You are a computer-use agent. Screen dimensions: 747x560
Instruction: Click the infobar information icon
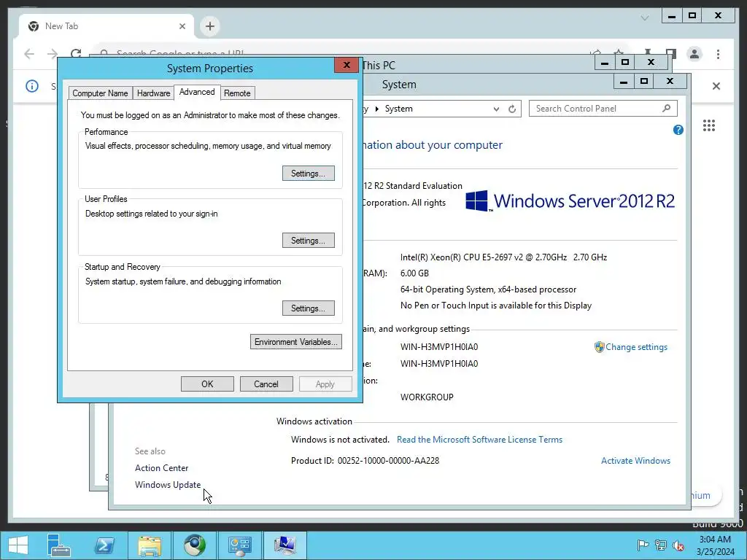pos(32,86)
